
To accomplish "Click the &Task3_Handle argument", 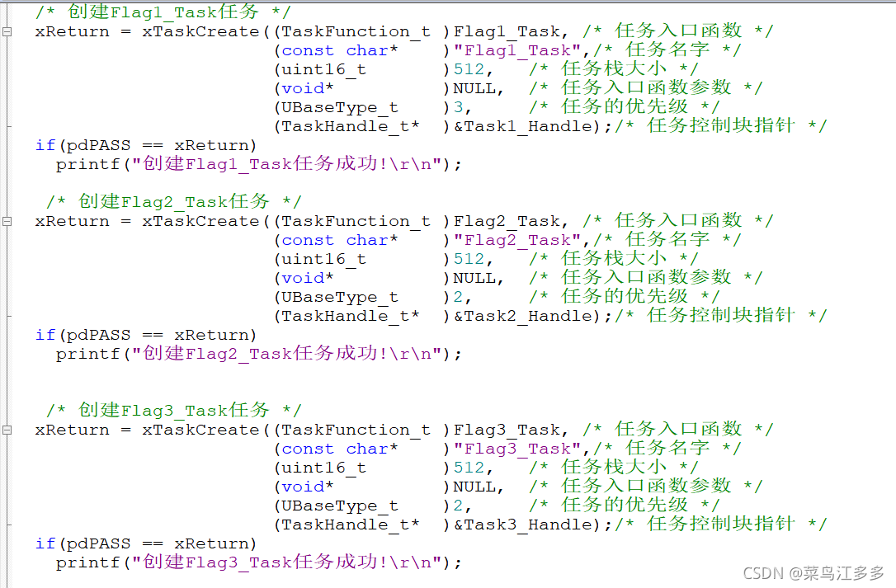I will click(x=522, y=524).
